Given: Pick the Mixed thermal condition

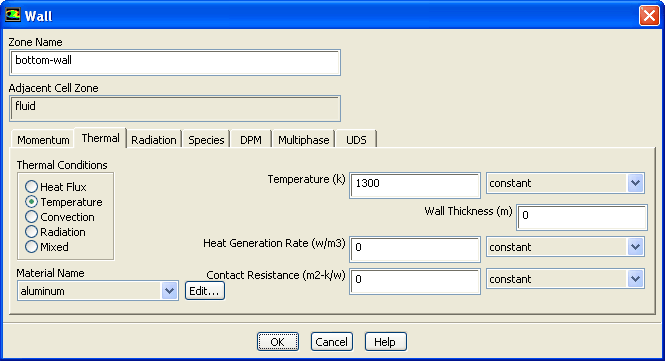Looking at the screenshot, I should 47,247.
